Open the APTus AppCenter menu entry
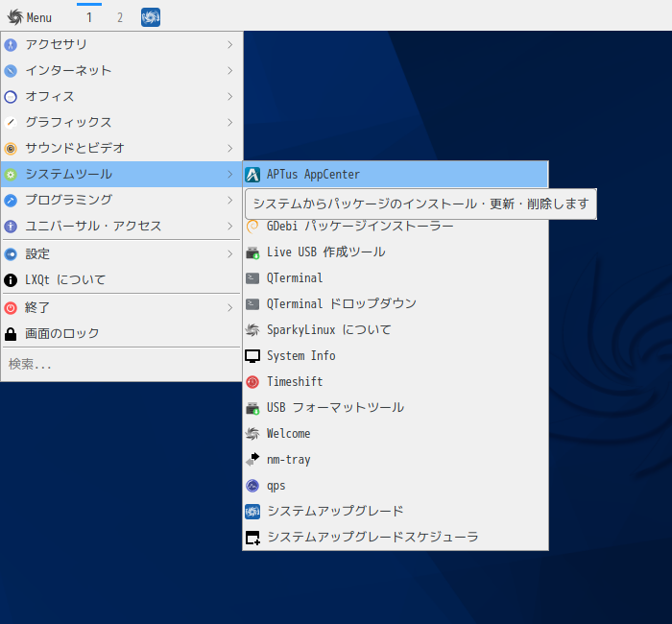The image size is (672, 624). (x=396, y=175)
